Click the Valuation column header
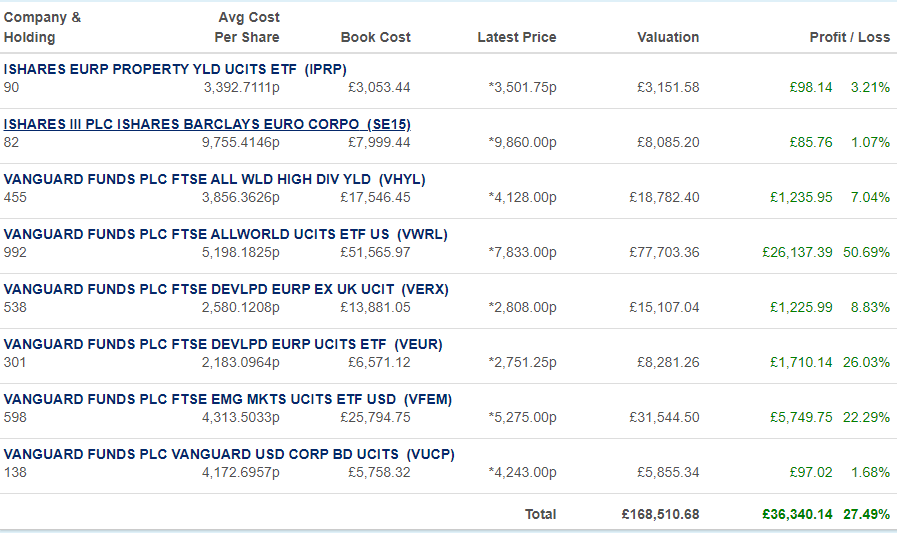 (x=668, y=37)
